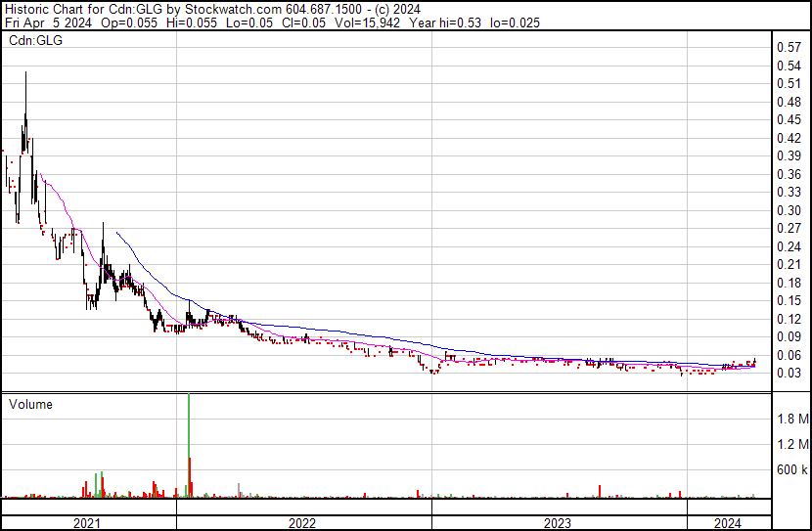Click the '(c) 2024' copyright text
This screenshot has height=531, width=812.
pos(398,10)
